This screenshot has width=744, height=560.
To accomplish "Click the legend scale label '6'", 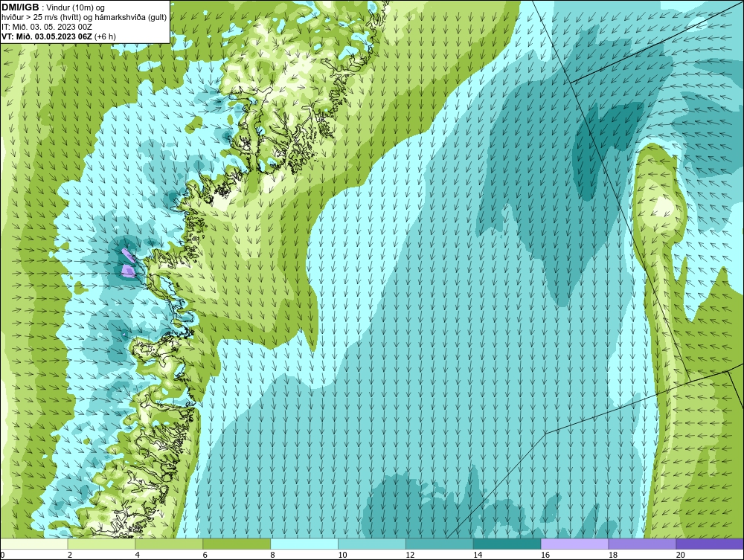I will tap(205, 555).
